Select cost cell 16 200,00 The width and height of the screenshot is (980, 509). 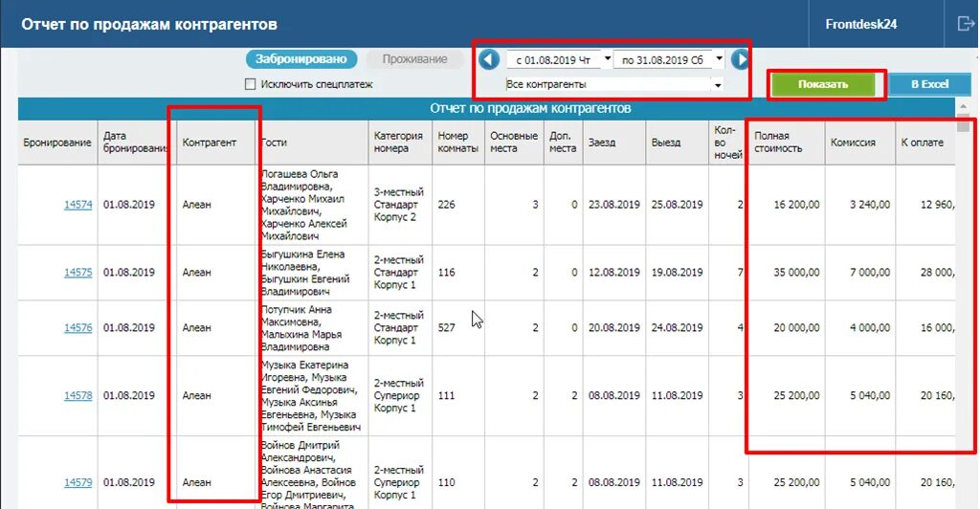tap(787, 205)
